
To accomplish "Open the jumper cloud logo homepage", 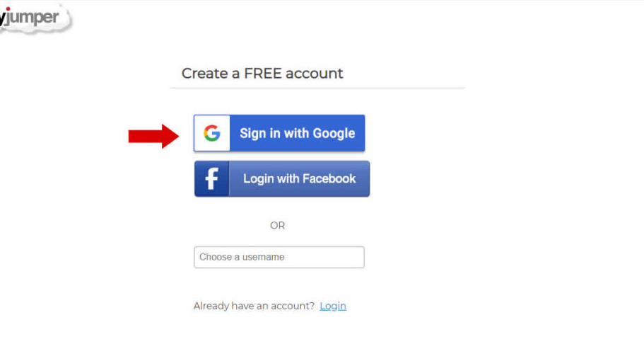I will (x=35, y=18).
